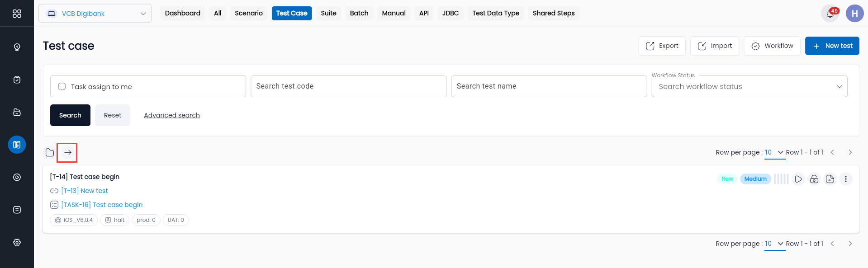The width and height of the screenshot is (868, 268).
Task: Open the notifications bell icon
Action: click(830, 14)
